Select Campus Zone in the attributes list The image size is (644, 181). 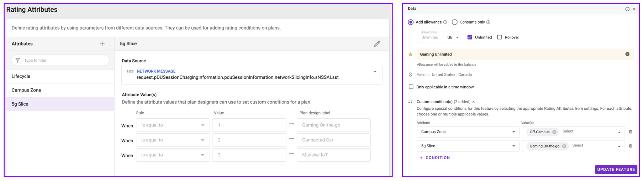(26, 90)
